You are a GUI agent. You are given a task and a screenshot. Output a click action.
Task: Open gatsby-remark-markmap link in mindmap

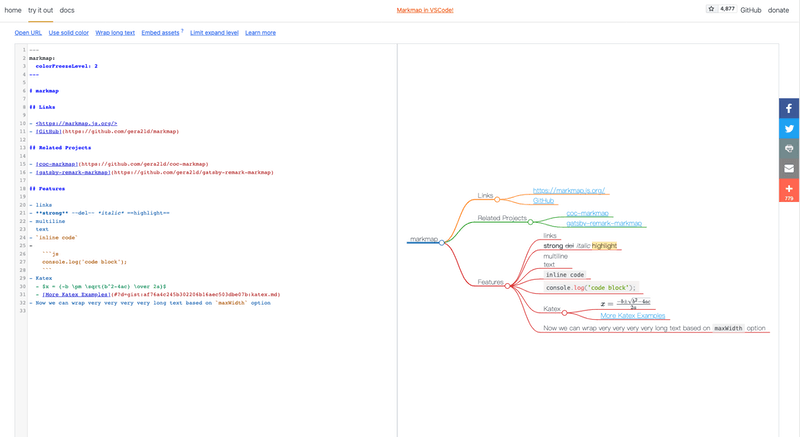[x=604, y=223]
